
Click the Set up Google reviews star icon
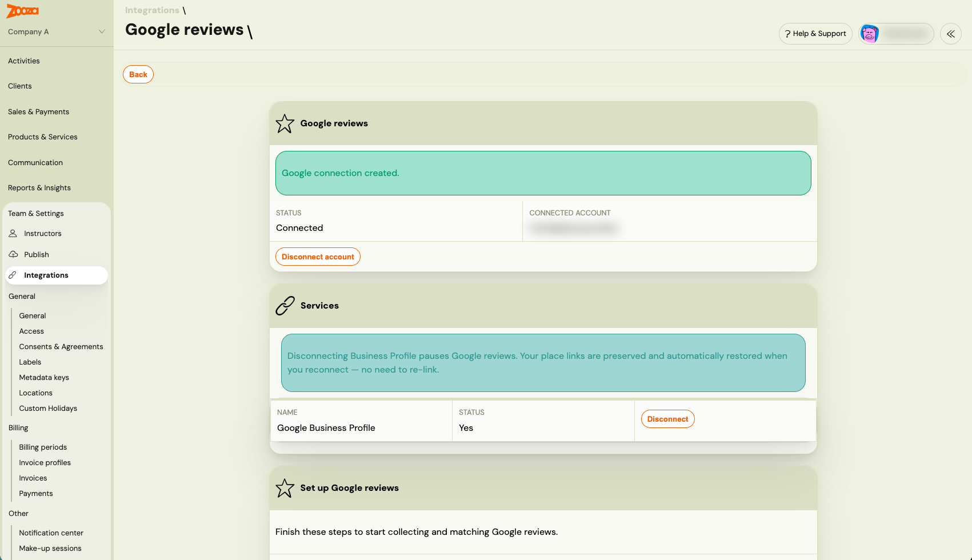pyautogui.click(x=285, y=488)
